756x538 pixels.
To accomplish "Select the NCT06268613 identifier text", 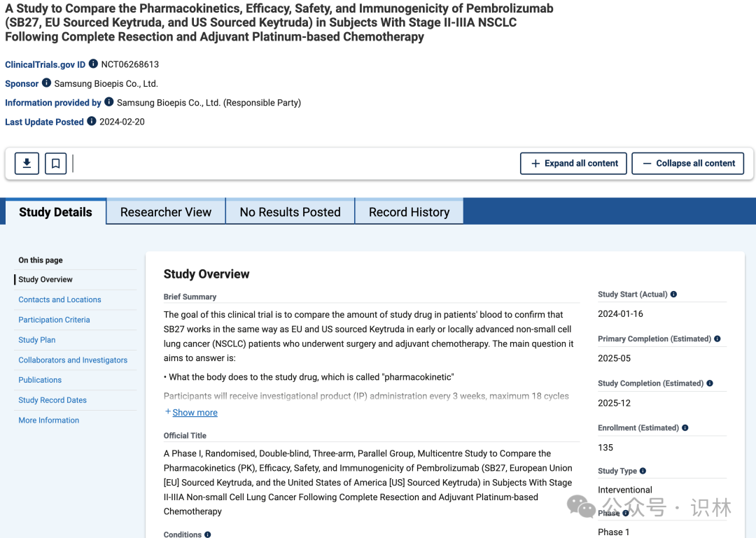I will (129, 64).
